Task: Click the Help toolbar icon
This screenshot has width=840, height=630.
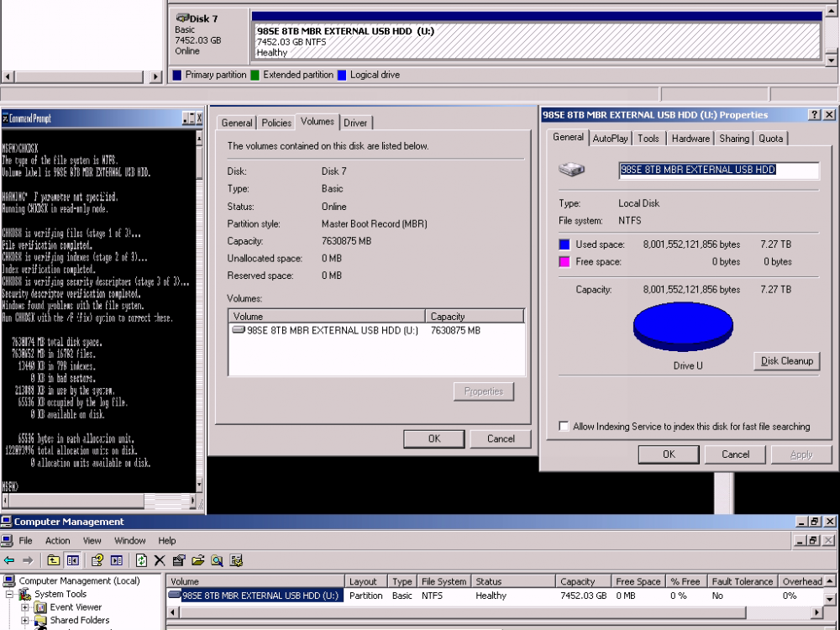Action: pyautogui.click(x=98, y=560)
